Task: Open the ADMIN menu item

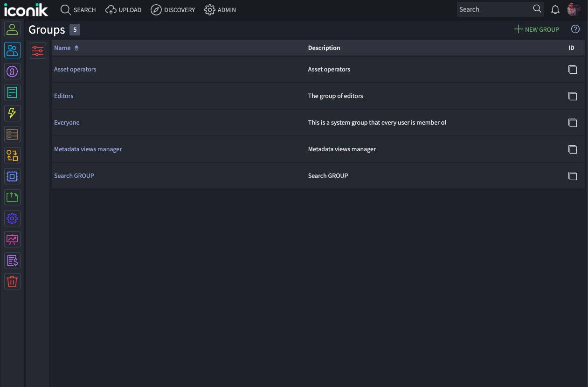Action: click(x=220, y=9)
